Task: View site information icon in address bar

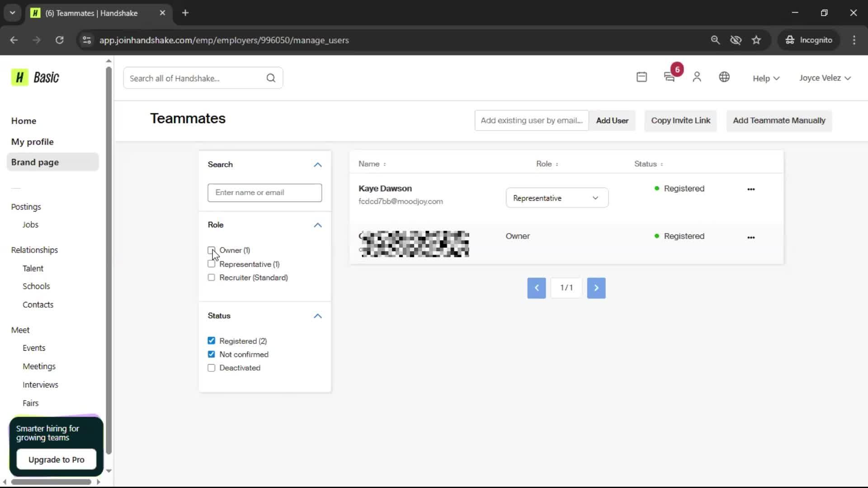Action: pyautogui.click(x=87, y=40)
